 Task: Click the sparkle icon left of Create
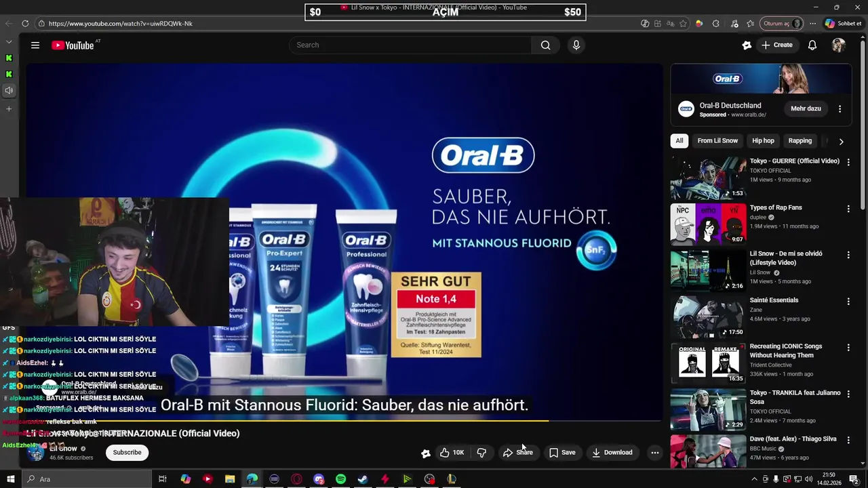click(747, 45)
